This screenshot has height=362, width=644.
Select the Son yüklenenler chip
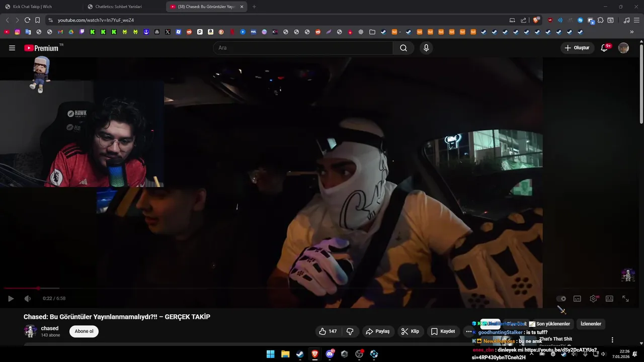pos(553,324)
